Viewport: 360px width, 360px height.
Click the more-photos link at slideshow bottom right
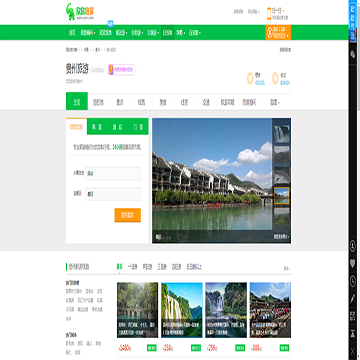(281, 236)
